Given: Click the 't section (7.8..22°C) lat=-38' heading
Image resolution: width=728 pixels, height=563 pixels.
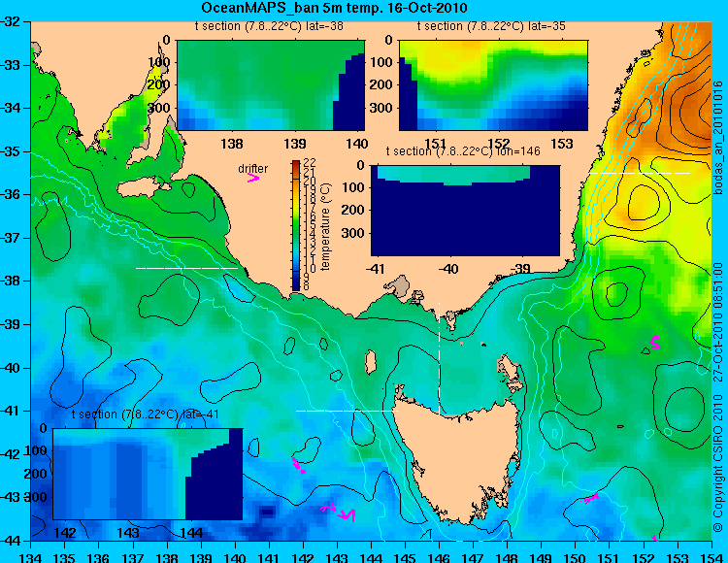Looking at the screenshot, I should [269, 26].
